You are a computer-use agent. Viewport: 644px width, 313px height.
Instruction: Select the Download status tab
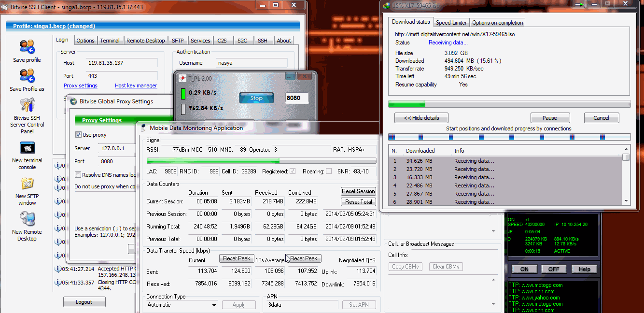click(x=411, y=22)
